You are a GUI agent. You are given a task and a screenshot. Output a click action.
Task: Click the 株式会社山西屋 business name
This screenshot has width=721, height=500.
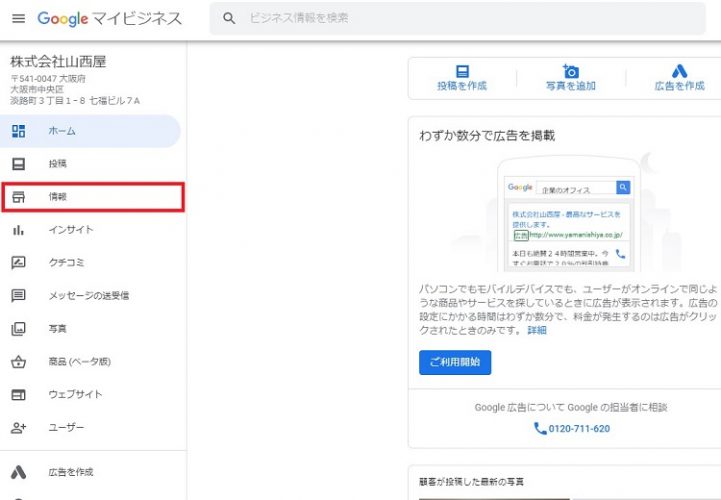(x=58, y=61)
